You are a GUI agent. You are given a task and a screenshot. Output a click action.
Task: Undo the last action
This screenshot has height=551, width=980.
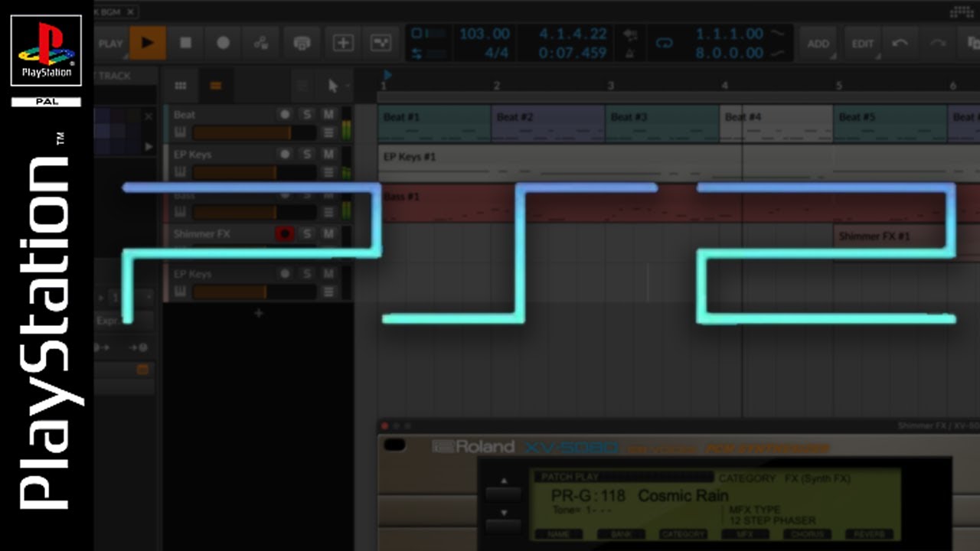[900, 44]
